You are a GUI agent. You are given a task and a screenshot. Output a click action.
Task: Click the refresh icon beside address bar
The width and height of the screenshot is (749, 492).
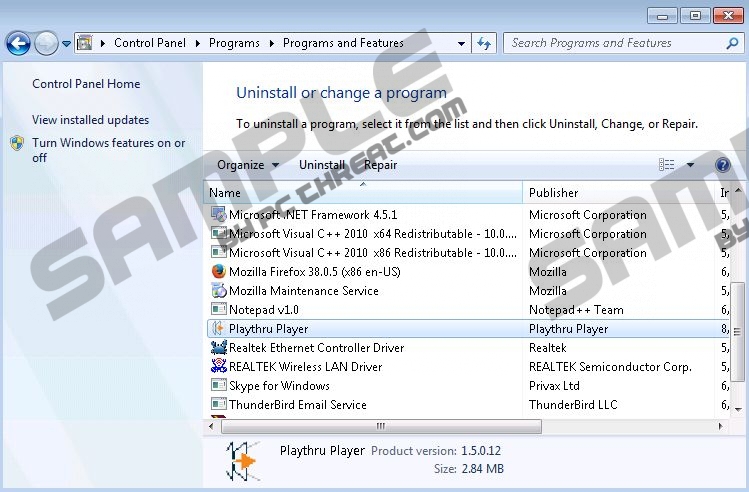pos(485,43)
